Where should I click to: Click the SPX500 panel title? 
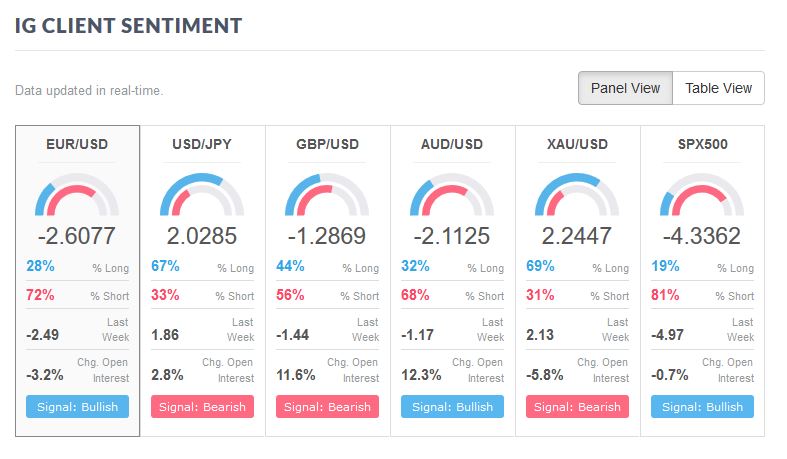(702, 144)
